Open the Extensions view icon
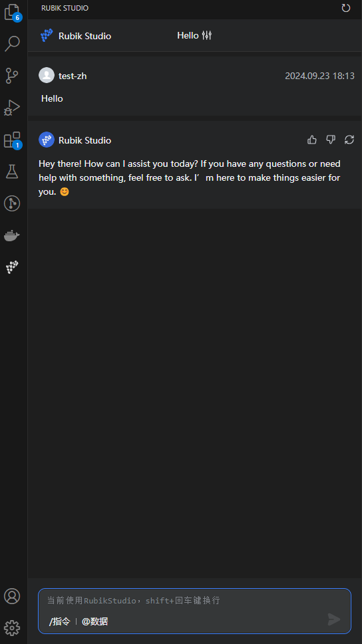The image size is (362, 644). click(12, 140)
